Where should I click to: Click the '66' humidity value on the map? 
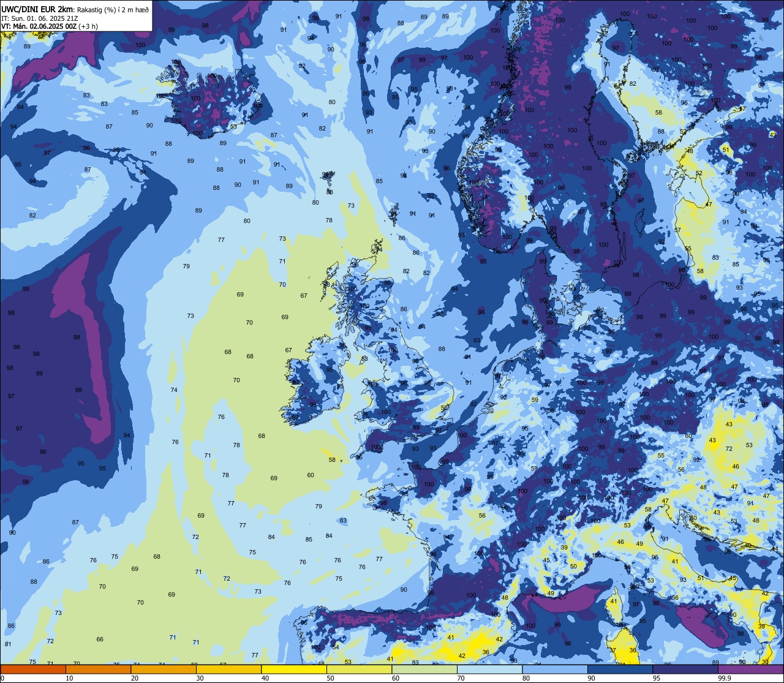pyautogui.click(x=100, y=640)
